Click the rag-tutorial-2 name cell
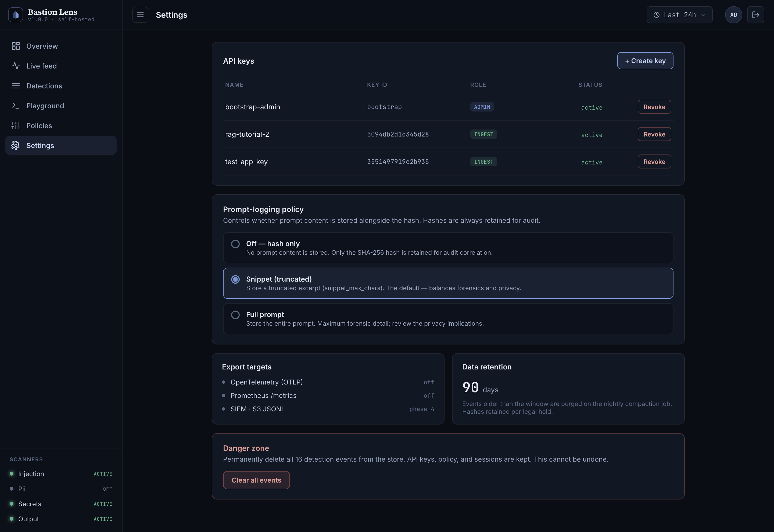774x532 pixels. click(247, 134)
